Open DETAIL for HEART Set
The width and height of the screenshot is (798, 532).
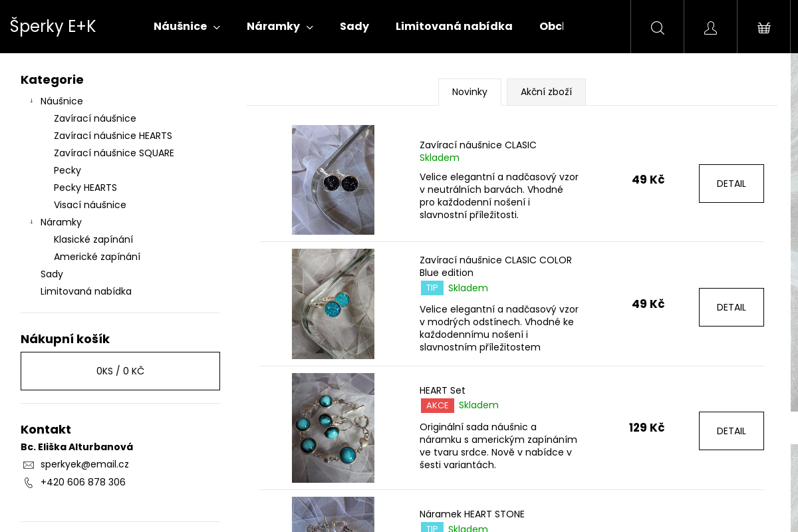click(731, 431)
